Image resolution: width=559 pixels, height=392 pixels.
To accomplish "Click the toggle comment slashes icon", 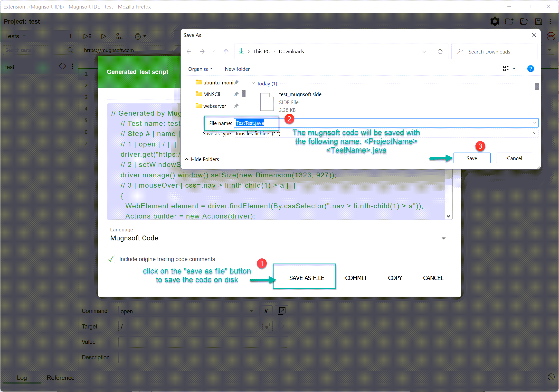I will (x=266, y=311).
